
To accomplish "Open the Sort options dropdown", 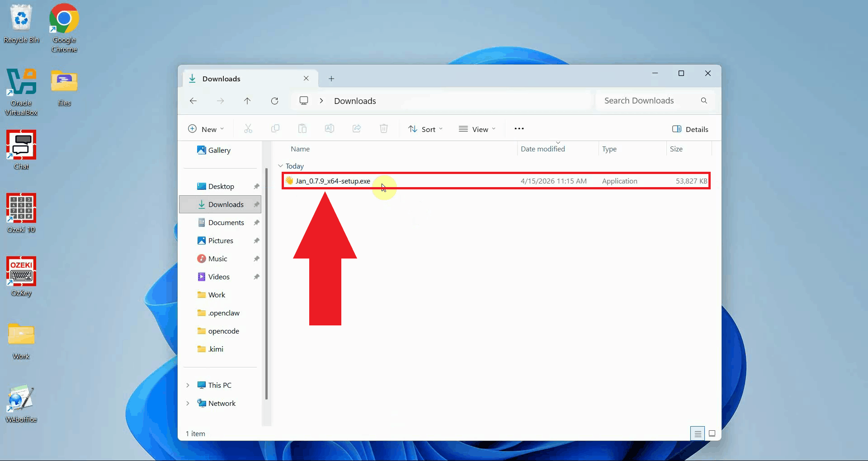I will coord(425,129).
